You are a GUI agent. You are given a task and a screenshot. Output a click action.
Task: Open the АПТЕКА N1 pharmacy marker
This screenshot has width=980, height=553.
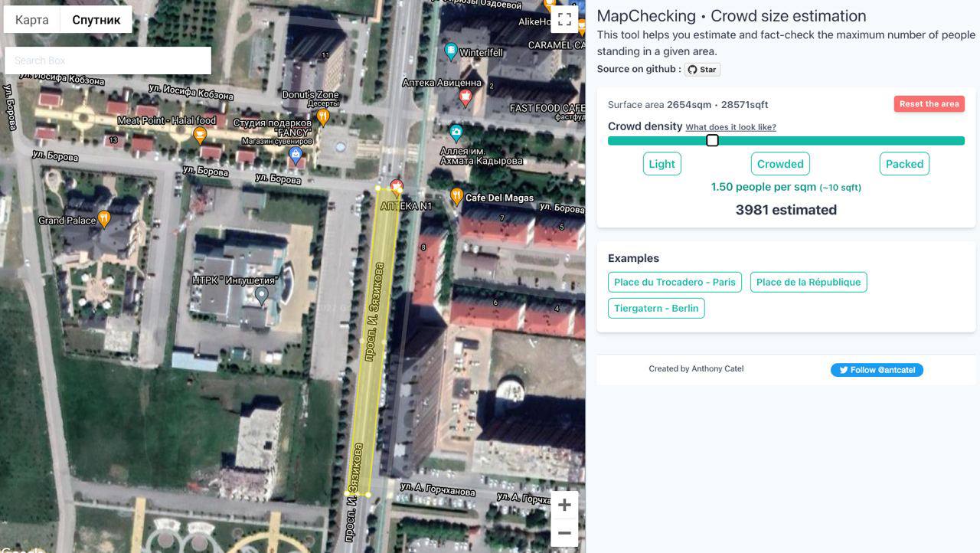[x=397, y=188]
